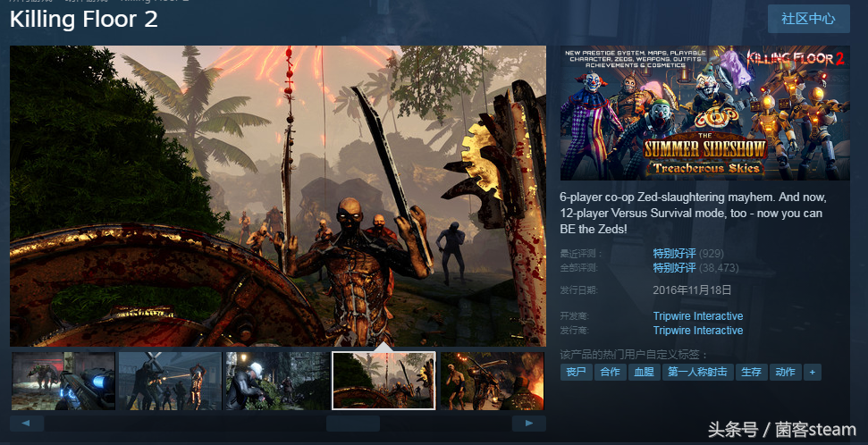868x445 pixels.
Task: Click the 全部评测 label
Action: [x=581, y=268]
